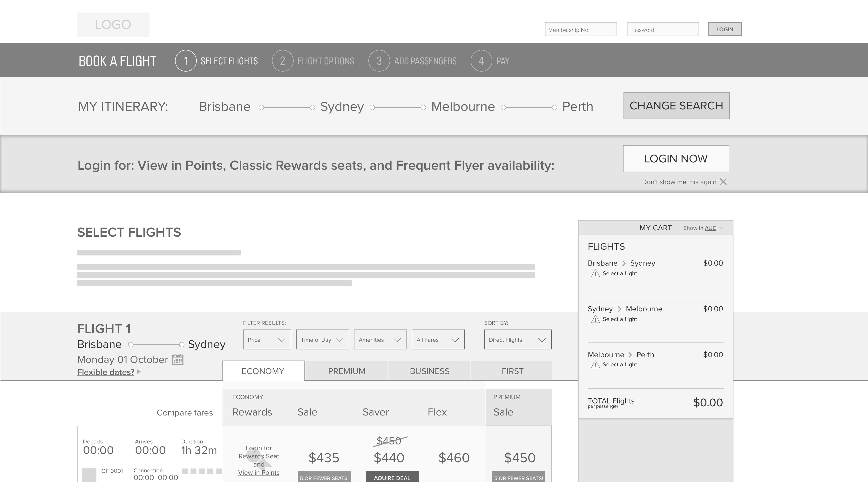Switch to the PREMIUM fare tab
The height and width of the screenshot is (482, 868).
click(x=346, y=371)
